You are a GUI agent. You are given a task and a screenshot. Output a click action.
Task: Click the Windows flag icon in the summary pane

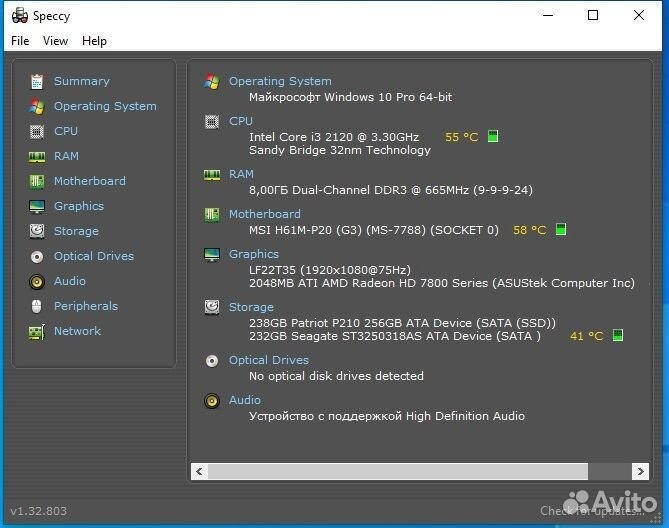point(212,81)
